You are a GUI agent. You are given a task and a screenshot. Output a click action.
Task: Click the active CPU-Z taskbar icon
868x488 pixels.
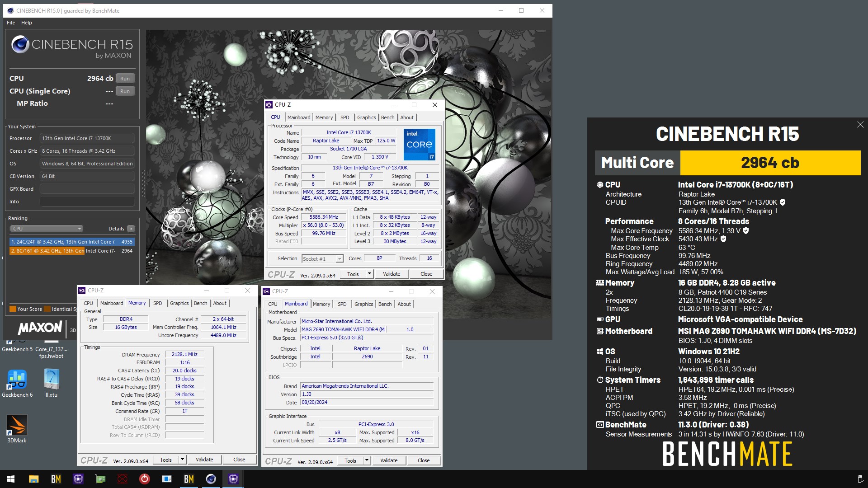point(233,479)
